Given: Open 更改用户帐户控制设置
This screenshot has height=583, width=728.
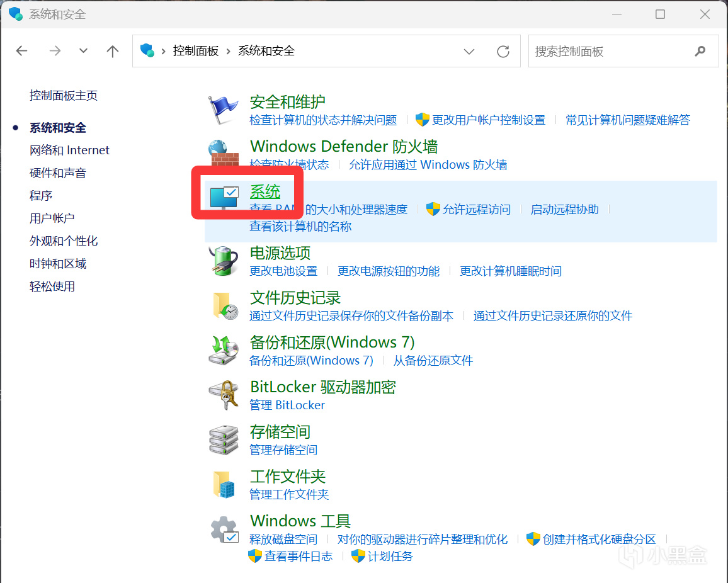Looking at the screenshot, I should [489, 120].
